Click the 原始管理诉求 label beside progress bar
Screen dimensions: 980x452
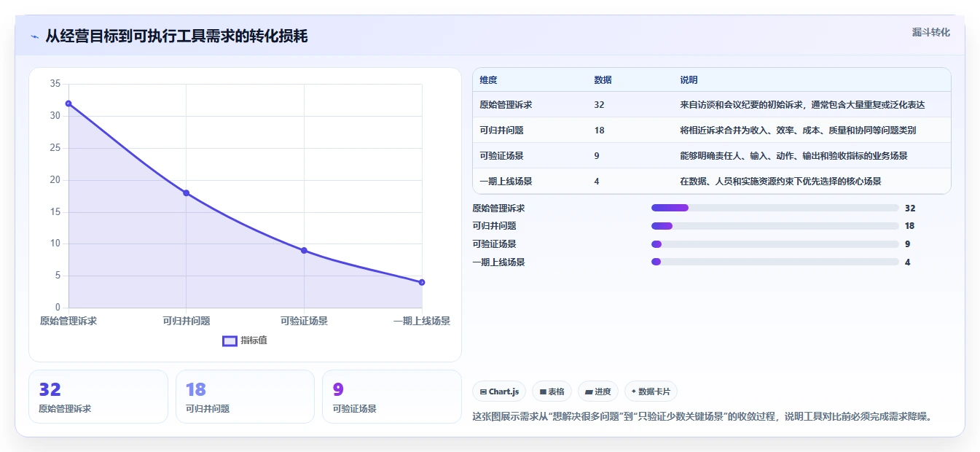point(498,208)
